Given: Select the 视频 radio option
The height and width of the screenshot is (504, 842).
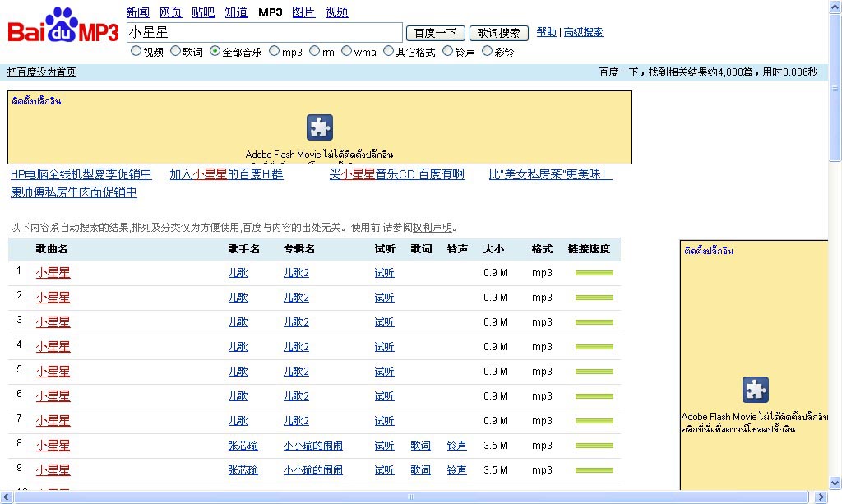Looking at the screenshot, I should [136, 51].
